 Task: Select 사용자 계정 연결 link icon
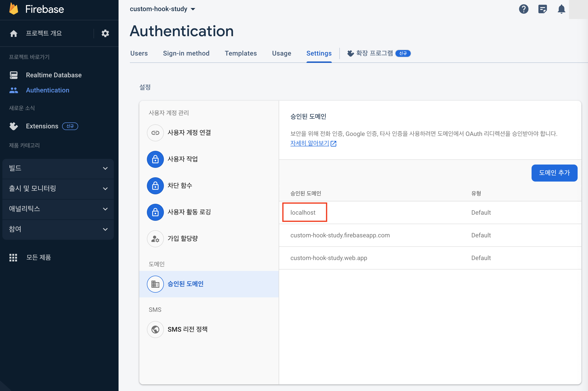pyautogui.click(x=155, y=133)
